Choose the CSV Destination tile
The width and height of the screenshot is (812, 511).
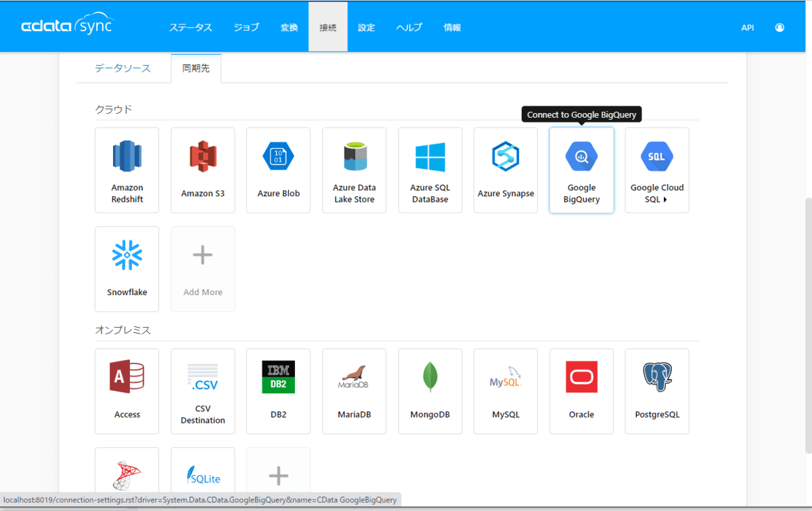click(x=203, y=391)
